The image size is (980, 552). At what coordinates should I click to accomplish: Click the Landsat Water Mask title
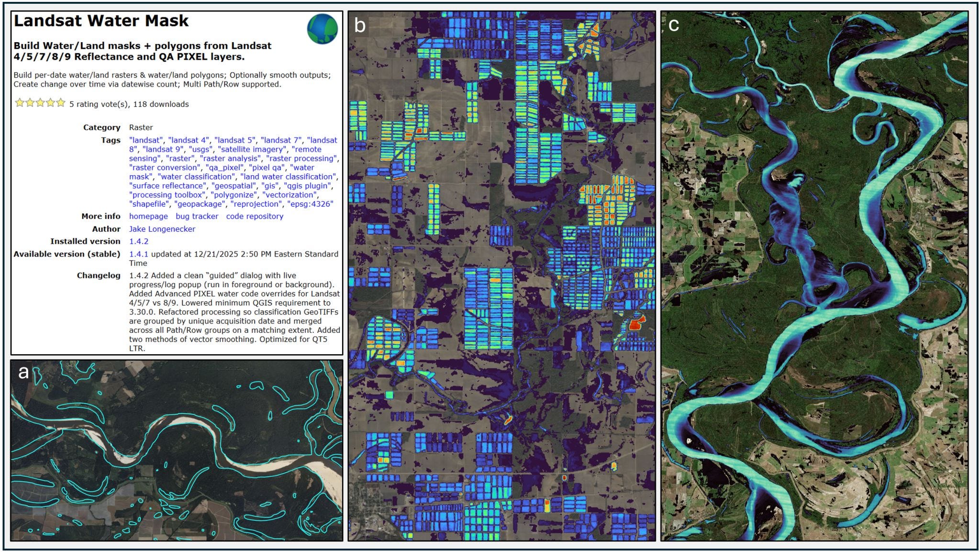pos(101,21)
